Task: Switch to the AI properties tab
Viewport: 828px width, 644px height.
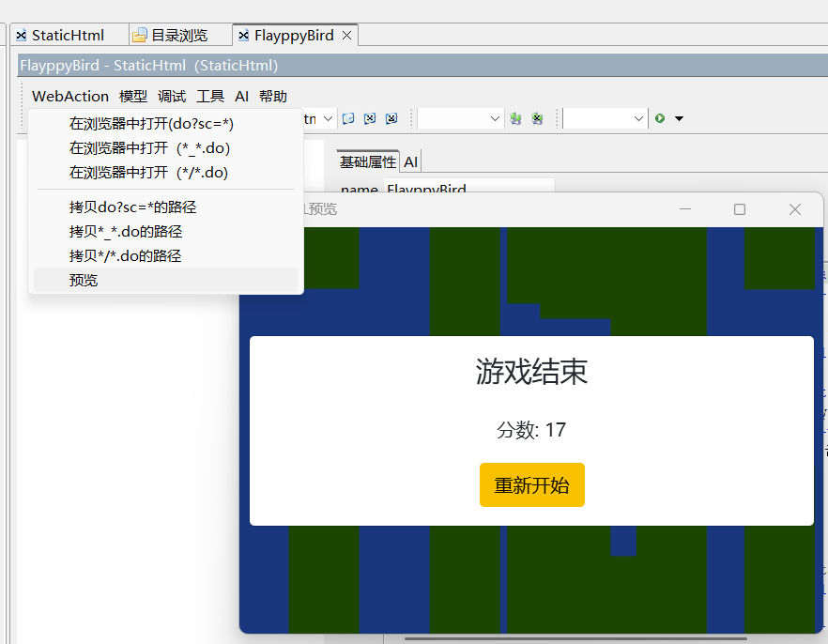Action: 410,162
